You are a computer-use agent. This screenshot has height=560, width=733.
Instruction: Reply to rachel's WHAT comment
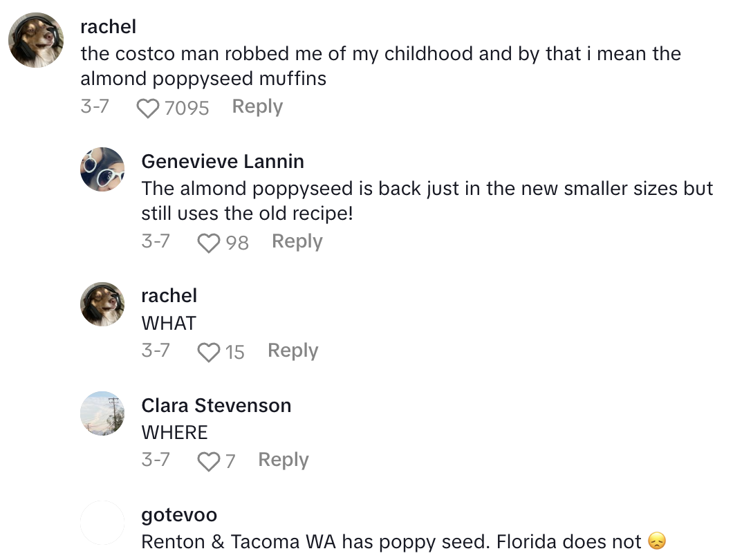(x=293, y=351)
